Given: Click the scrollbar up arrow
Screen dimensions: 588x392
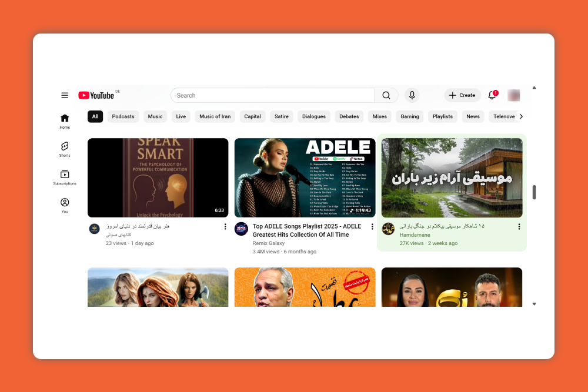Looking at the screenshot, I should point(534,88).
